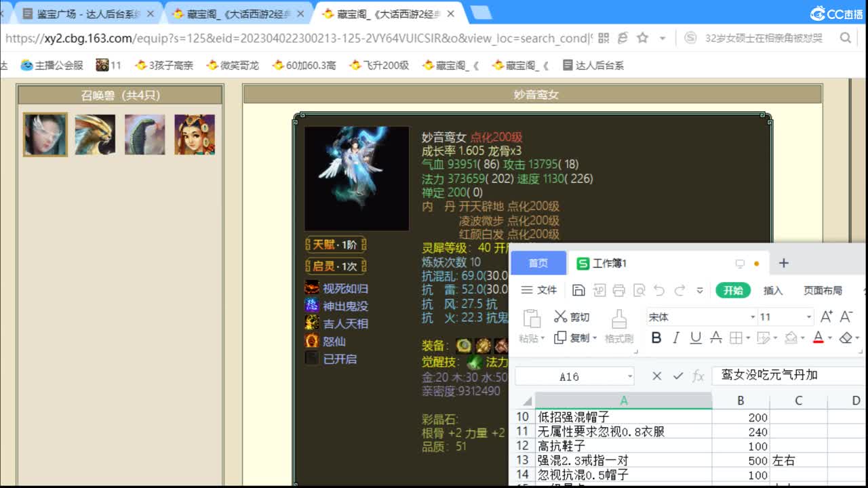Click the paste clipboard icon
The width and height of the screenshot is (868, 488).
(x=532, y=319)
